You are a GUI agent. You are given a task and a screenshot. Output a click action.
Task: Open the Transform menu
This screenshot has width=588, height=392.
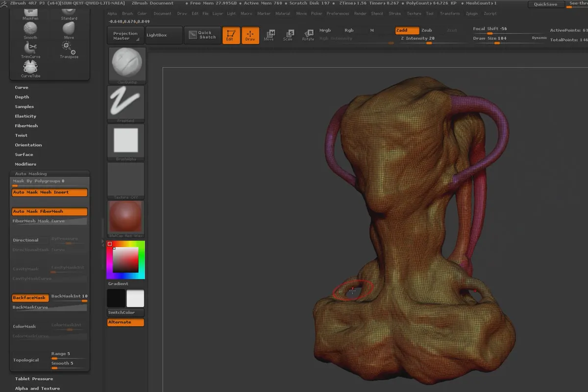click(449, 14)
